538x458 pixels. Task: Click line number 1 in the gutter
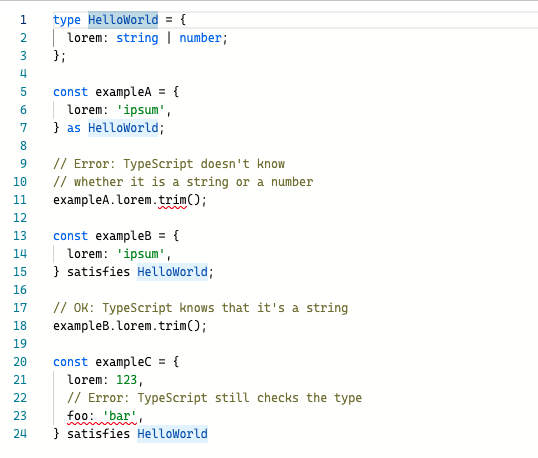coord(23,20)
